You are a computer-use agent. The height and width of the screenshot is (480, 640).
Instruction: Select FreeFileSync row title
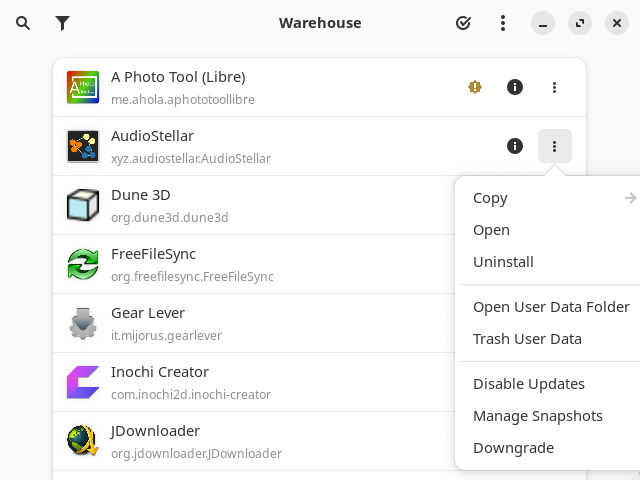point(153,254)
